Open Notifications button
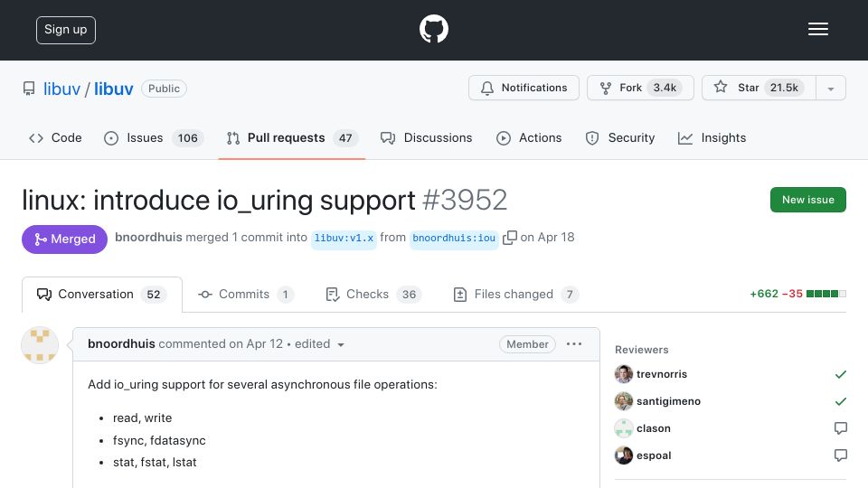Viewport: 868px width, 488px height. pos(524,88)
